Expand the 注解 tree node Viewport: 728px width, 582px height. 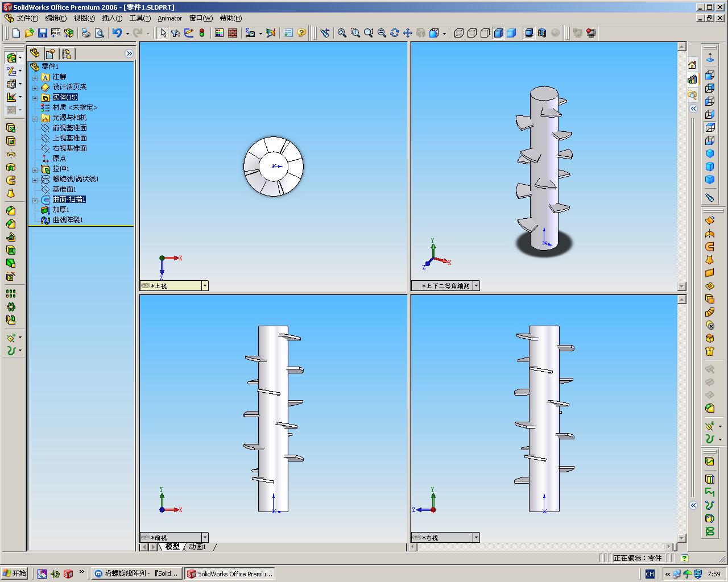35,77
